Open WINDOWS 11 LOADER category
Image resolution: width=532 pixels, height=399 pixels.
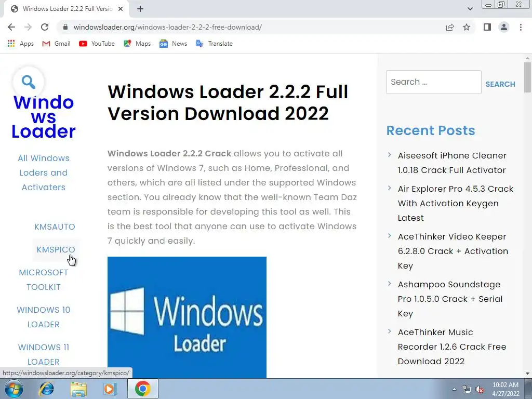coord(44,354)
